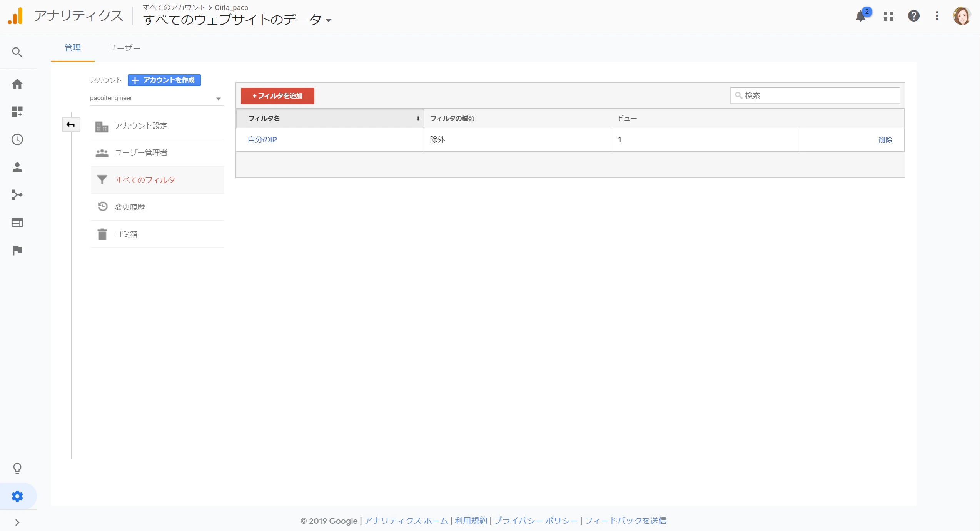Open Conversions flag icon in sidebar
980x531 pixels.
[17, 250]
